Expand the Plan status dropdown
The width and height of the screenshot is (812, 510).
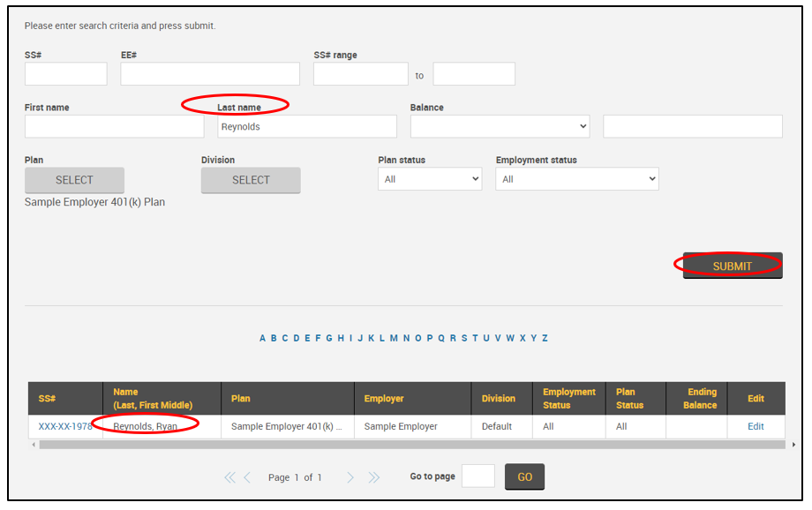[430, 179]
